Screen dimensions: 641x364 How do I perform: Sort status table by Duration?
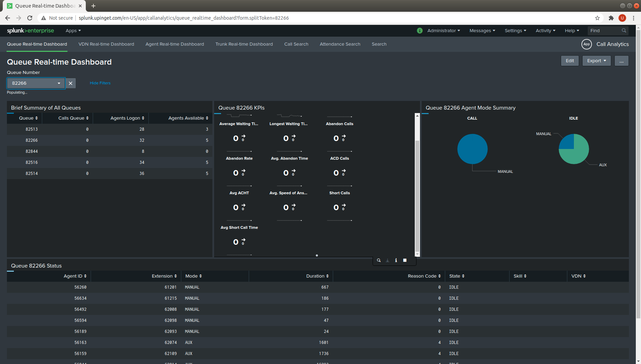317,276
